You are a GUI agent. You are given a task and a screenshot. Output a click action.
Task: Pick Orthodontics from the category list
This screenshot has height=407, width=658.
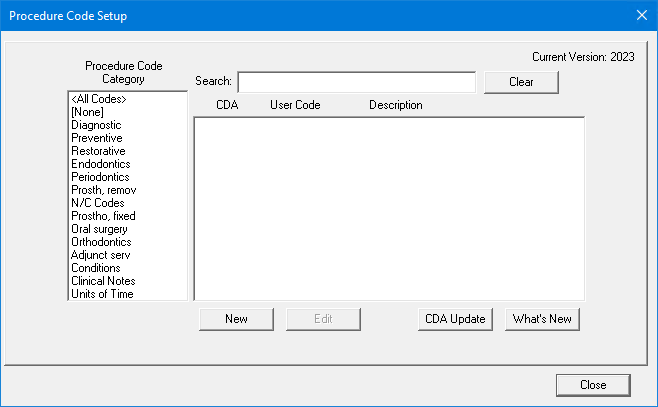[101, 242]
